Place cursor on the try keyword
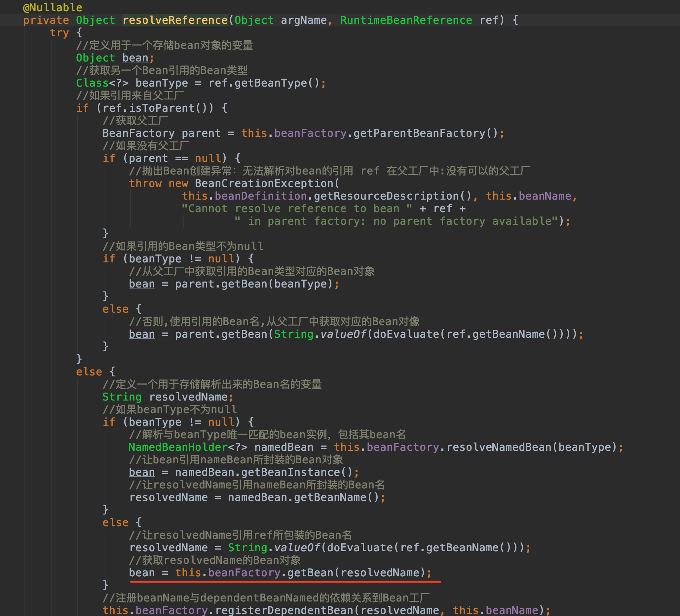This screenshot has width=680, height=616. (x=59, y=33)
